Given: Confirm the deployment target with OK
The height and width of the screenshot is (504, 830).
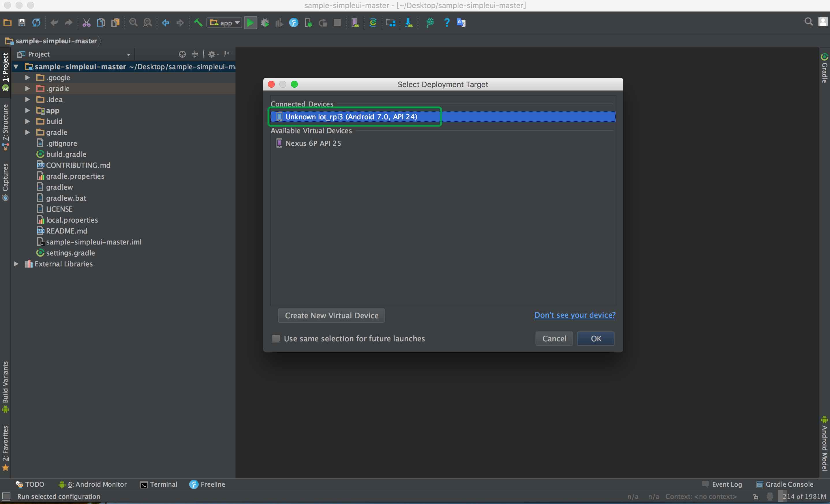Looking at the screenshot, I should click(596, 338).
